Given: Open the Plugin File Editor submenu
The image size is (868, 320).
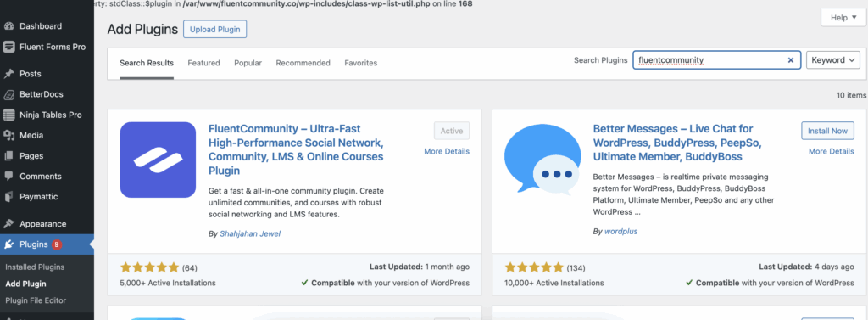Looking at the screenshot, I should 36,300.
